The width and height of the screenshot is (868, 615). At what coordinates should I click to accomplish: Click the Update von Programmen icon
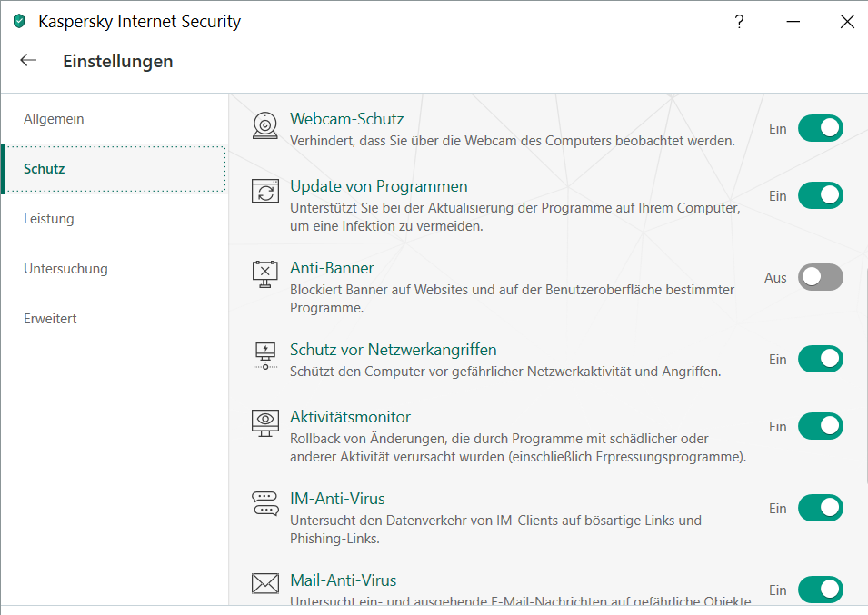[264, 192]
